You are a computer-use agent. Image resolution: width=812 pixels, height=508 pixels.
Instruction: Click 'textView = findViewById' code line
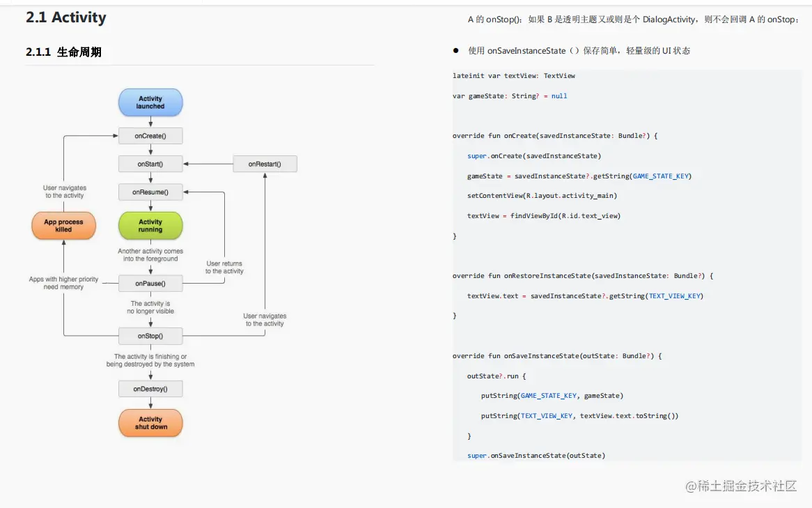(x=544, y=216)
